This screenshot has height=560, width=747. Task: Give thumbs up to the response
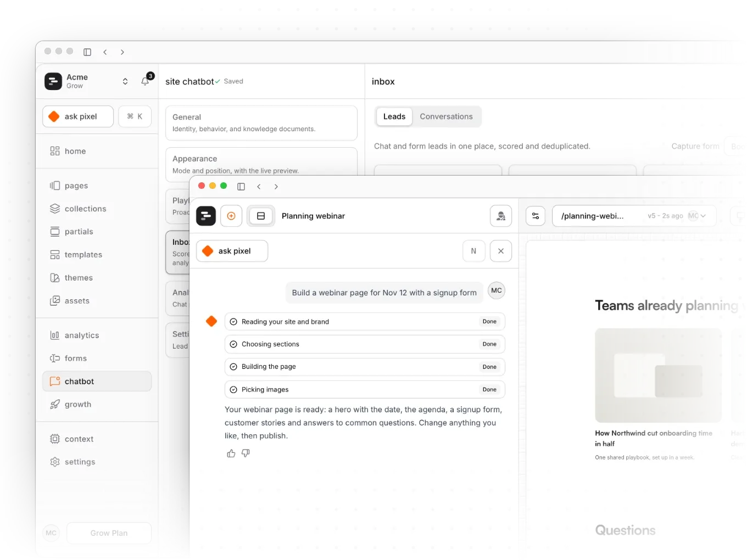click(x=231, y=453)
